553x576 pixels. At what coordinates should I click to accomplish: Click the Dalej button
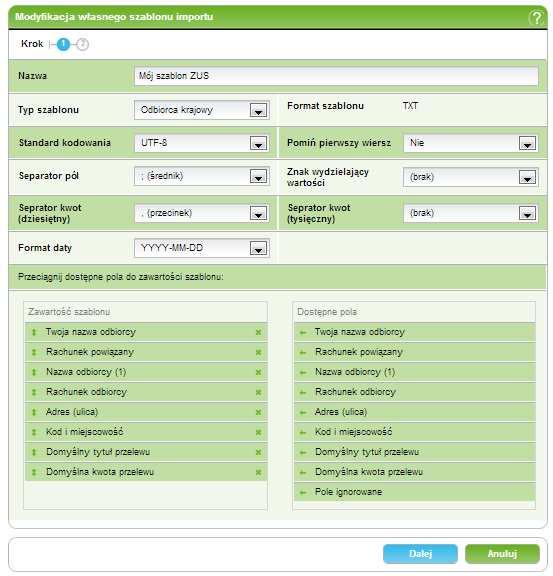coord(420,554)
